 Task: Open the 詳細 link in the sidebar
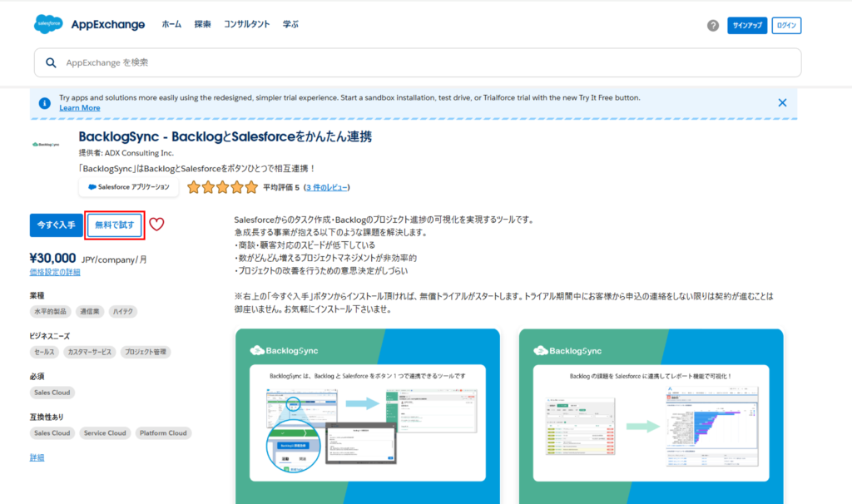(37, 457)
